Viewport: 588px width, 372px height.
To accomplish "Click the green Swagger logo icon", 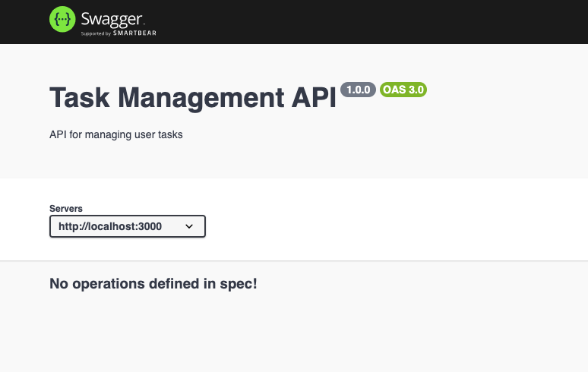I will [x=62, y=19].
